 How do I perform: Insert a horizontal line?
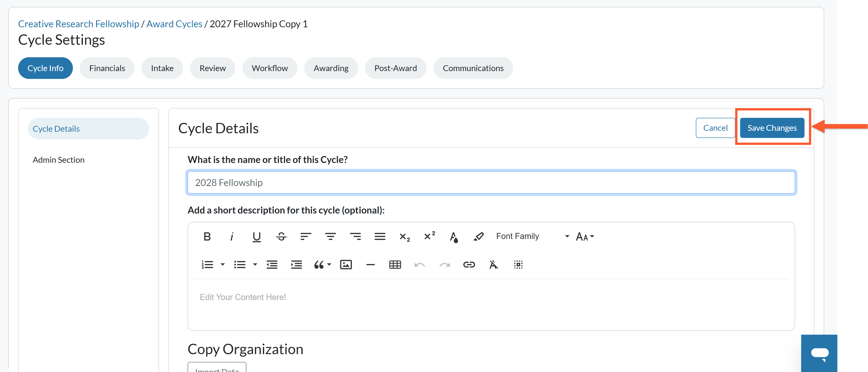pyautogui.click(x=370, y=265)
